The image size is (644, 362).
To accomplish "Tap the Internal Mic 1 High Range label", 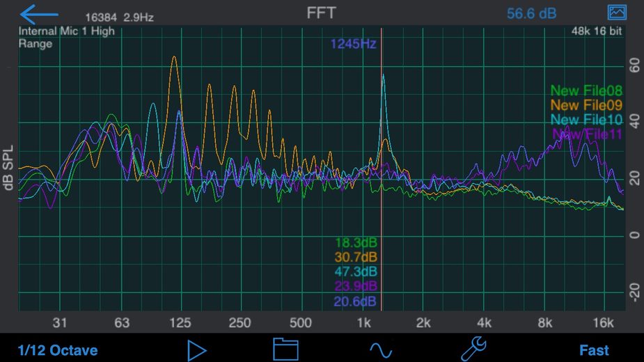I will (67, 38).
